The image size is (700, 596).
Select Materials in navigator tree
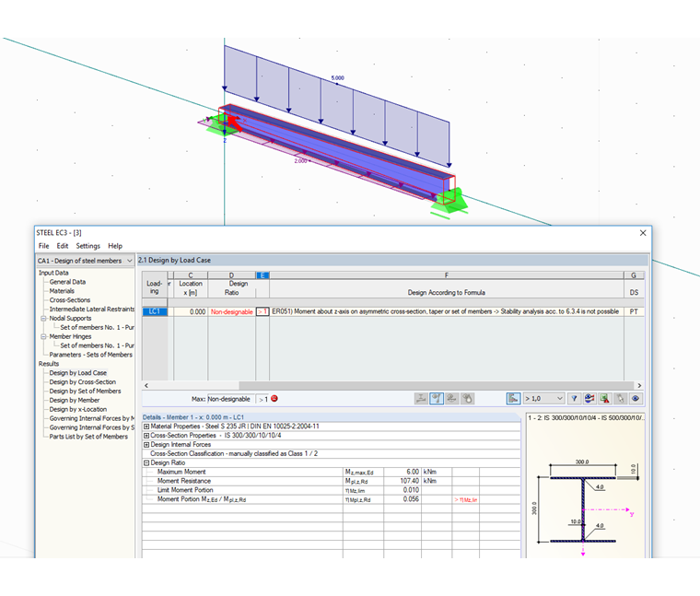click(x=62, y=291)
